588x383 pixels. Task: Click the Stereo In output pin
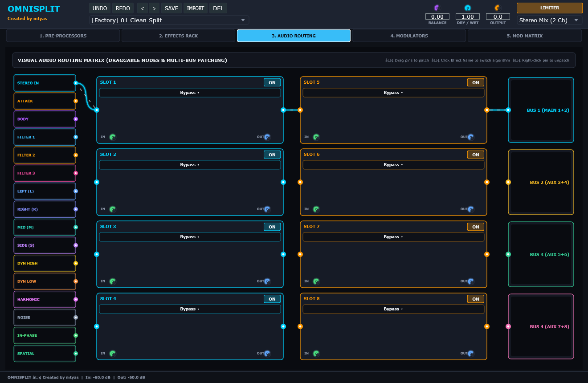pyautogui.click(x=76, y=83)
